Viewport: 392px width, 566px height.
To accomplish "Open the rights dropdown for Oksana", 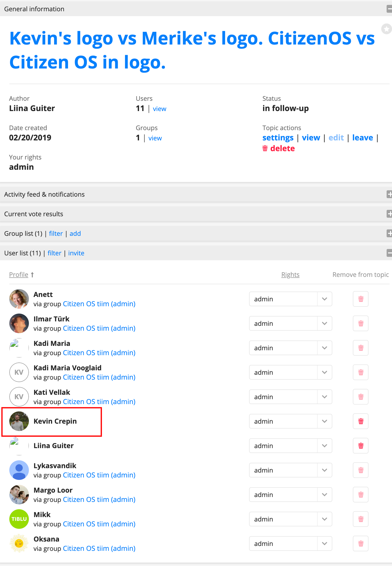I will [x=290, y=543].
